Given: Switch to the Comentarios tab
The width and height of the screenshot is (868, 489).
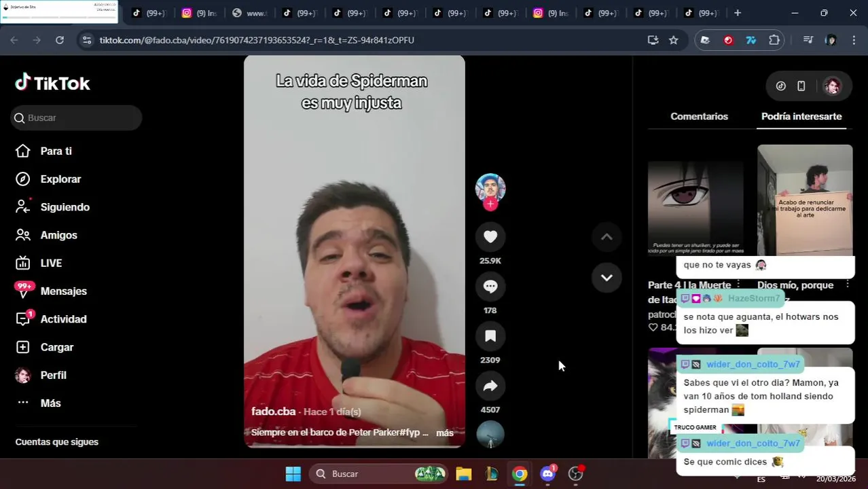Looking at the screenshot, I should (699, 116).
